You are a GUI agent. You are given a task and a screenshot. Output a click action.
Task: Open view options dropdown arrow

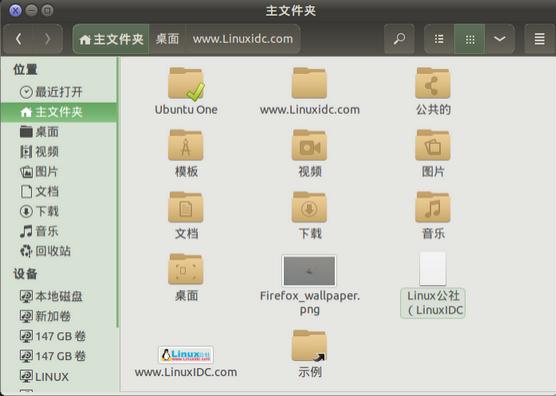point(500,39)
